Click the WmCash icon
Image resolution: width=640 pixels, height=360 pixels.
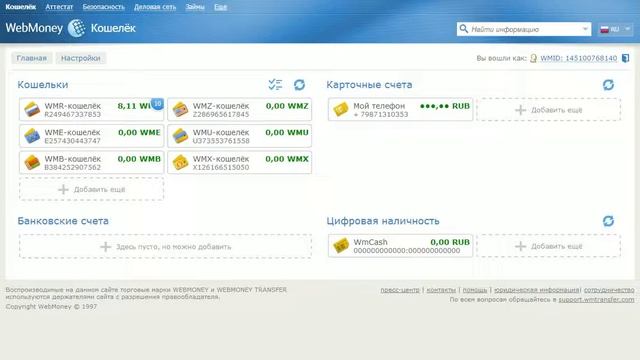[x=341, y=246]
